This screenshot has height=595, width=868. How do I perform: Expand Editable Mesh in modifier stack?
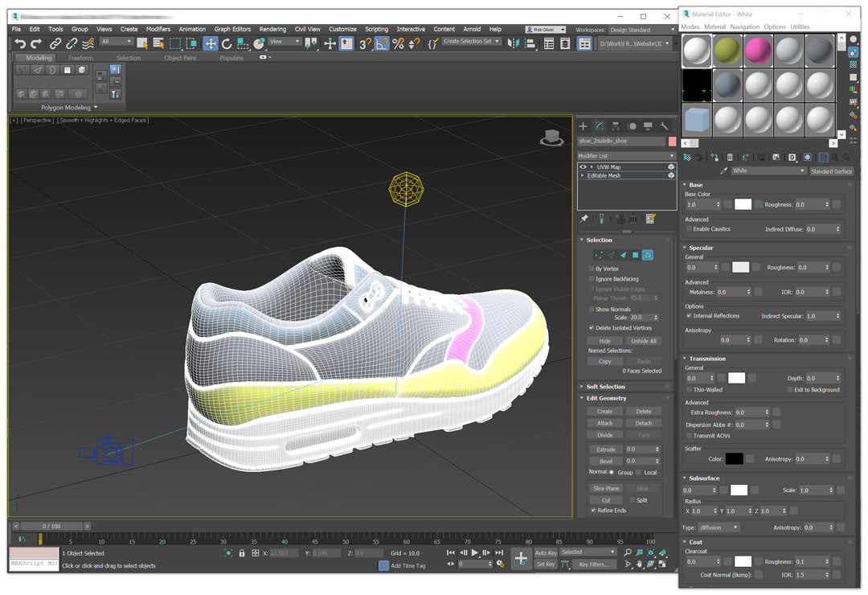click(x=583, y=175)
